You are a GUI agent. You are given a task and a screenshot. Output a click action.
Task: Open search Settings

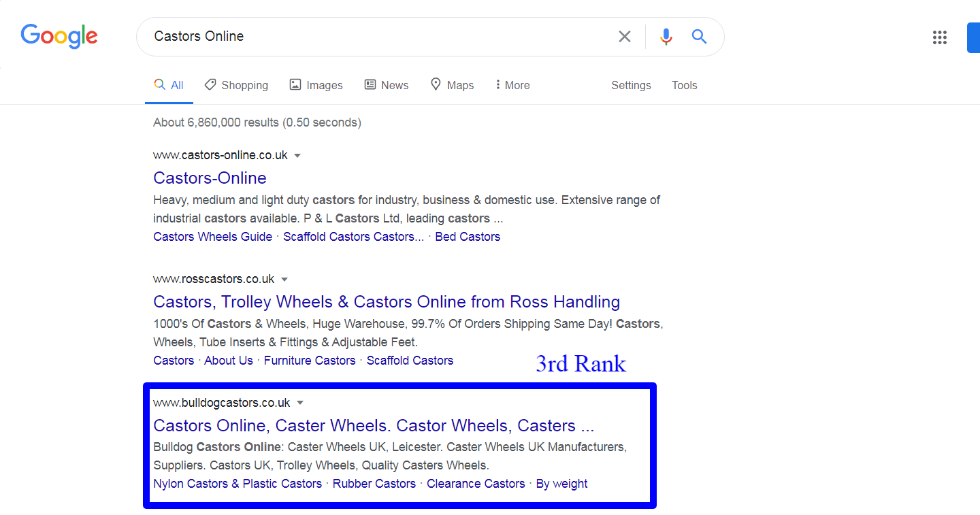(x=631, y=85)
